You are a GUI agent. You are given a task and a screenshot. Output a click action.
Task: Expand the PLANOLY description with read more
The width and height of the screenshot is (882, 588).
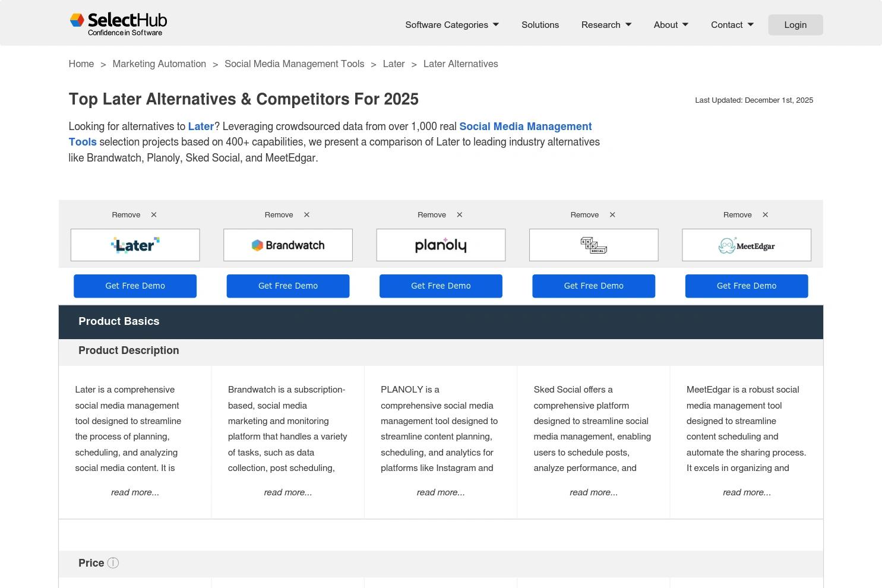pyautogui.click(x=441, y=492)
